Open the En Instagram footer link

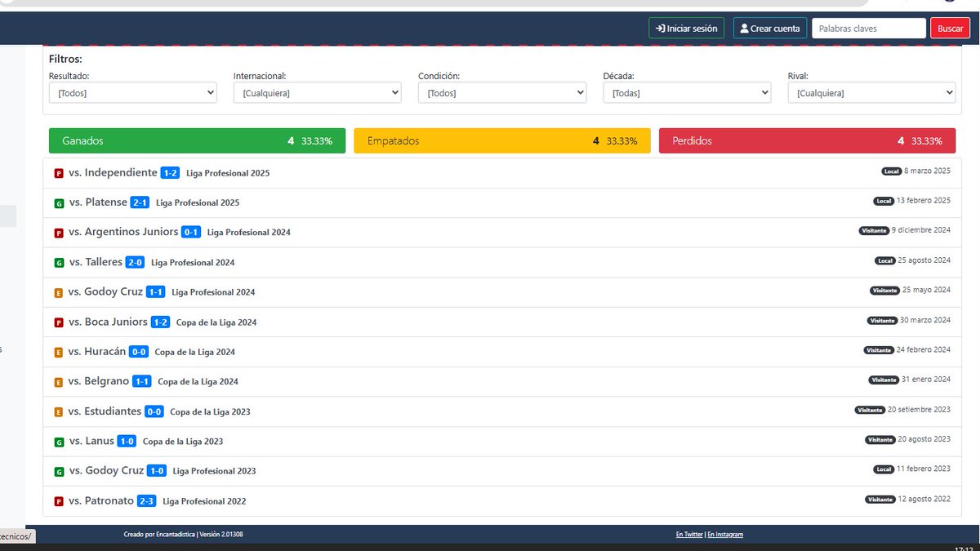(725, 535)
